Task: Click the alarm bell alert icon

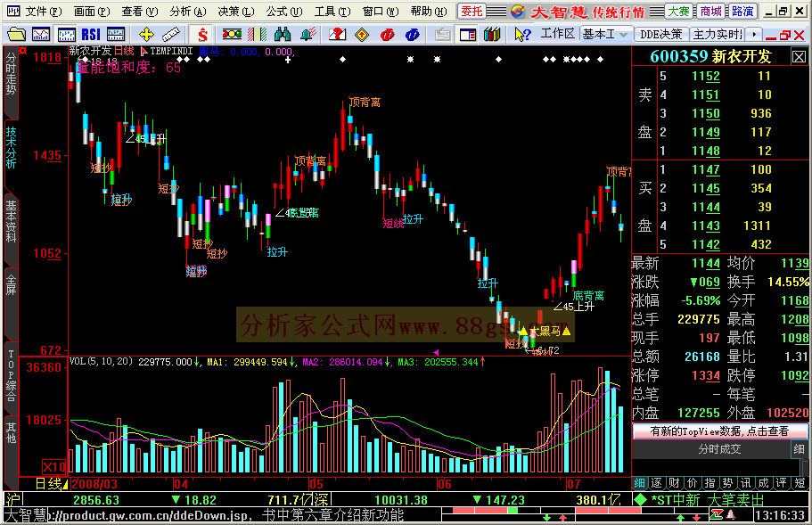Action: click(308, 35)
